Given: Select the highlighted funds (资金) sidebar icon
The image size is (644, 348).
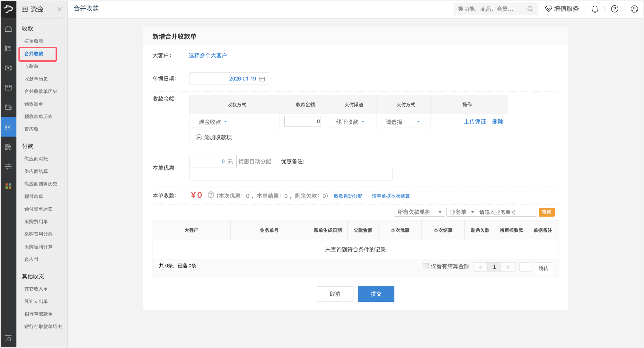Looking at the screenshot, I should [x=8, y=126].
